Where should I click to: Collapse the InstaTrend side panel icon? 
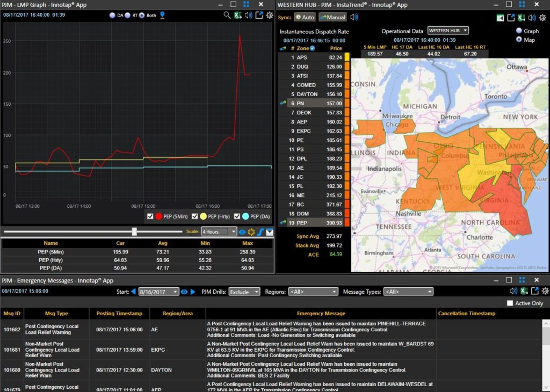click(501, 18)
